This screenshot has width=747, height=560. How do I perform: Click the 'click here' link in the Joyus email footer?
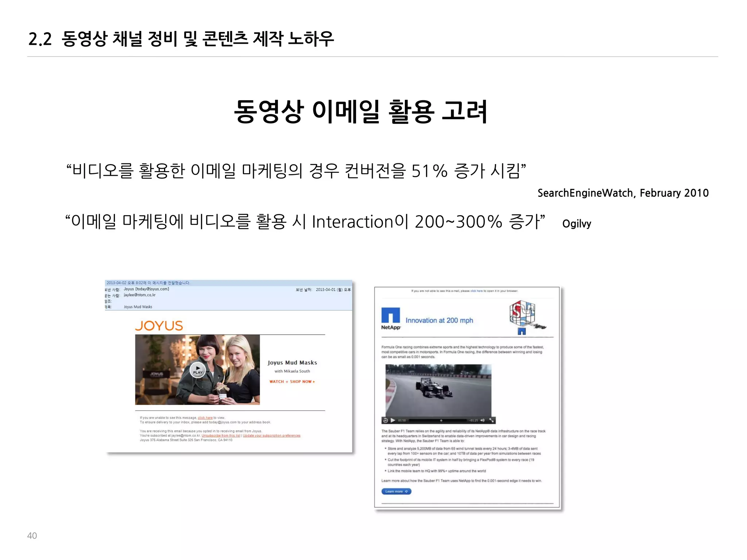coord(205,418)
